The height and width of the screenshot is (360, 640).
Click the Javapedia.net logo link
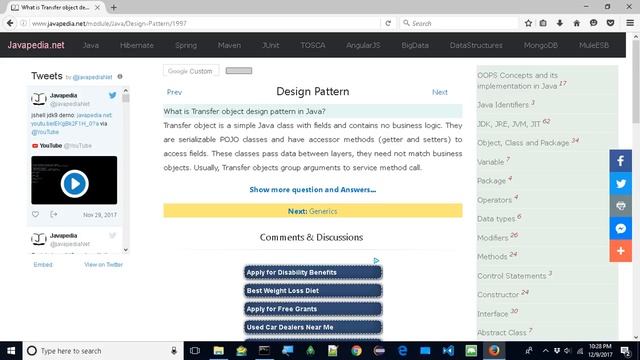click(36, 45)
